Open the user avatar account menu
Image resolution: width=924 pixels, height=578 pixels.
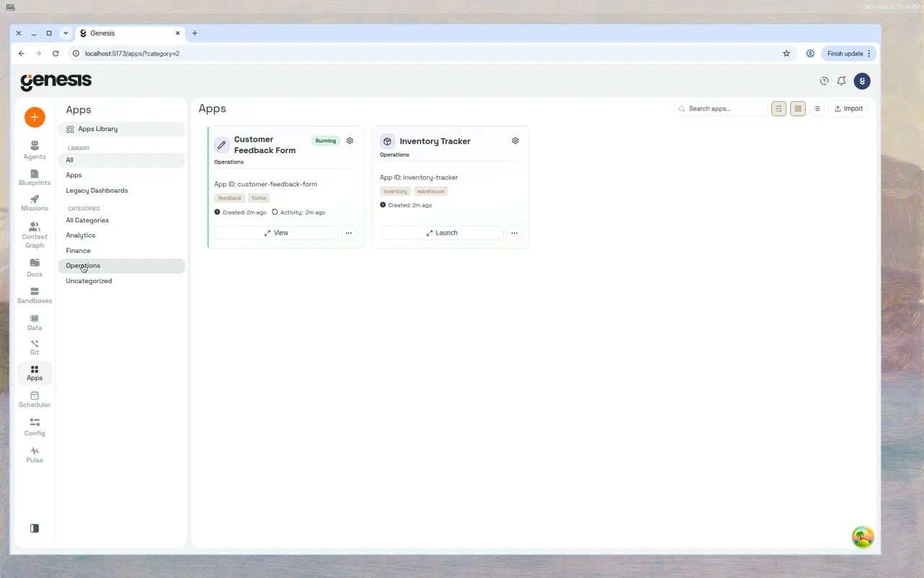(862, 81)
